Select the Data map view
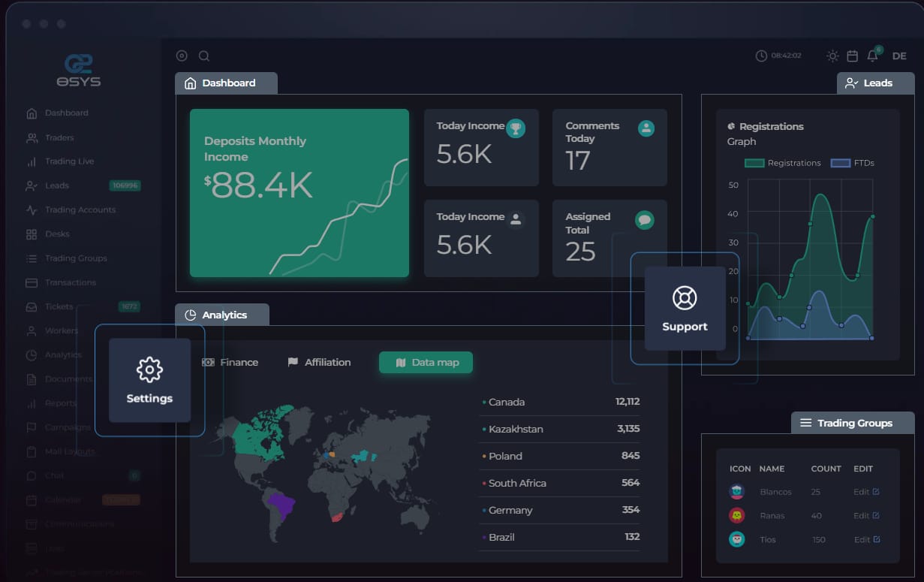 click(x=426, y=362)
